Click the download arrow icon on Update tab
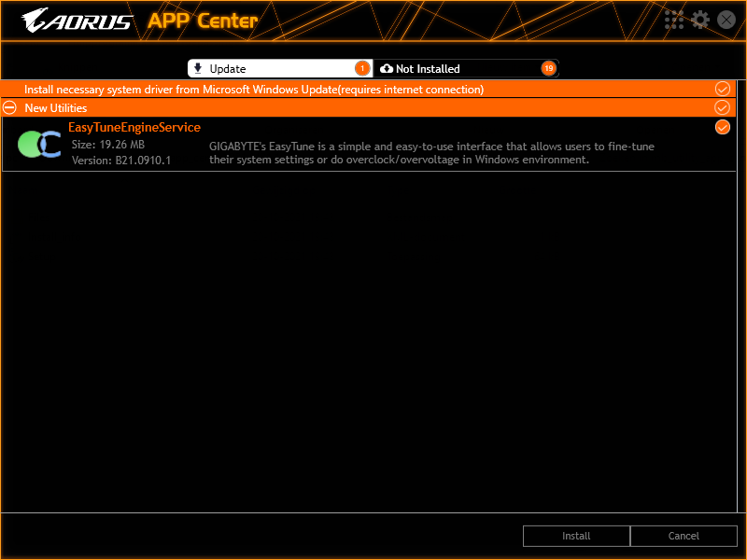This screenshot has height=560, width=747. pyautogui.click(x=198, y=68)
